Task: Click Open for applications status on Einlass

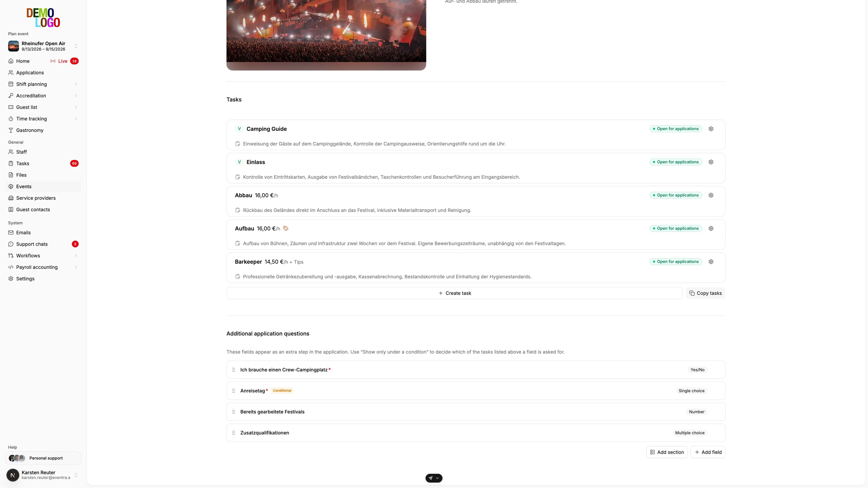Action: [x=676, y=162]
